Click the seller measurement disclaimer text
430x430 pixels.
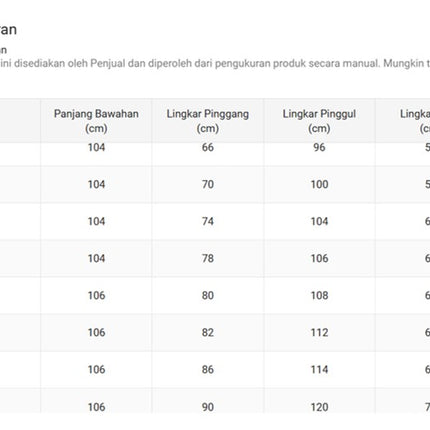[x=215, y=63]
